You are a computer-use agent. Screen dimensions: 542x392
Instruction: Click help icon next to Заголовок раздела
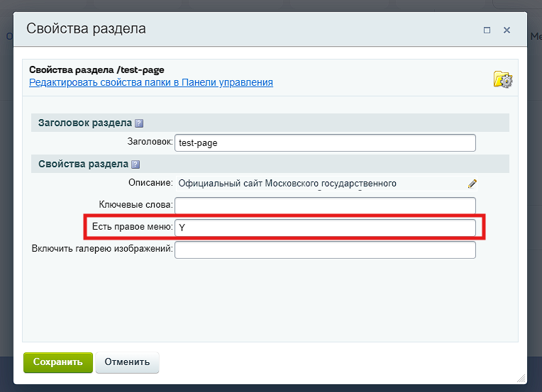(139, 123)
